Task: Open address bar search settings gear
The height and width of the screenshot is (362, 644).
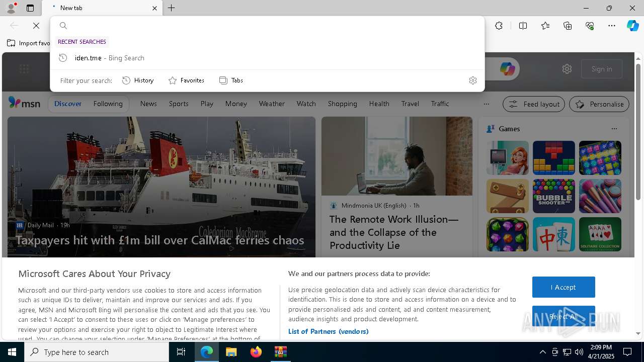Action: click(x=472, y=80)
